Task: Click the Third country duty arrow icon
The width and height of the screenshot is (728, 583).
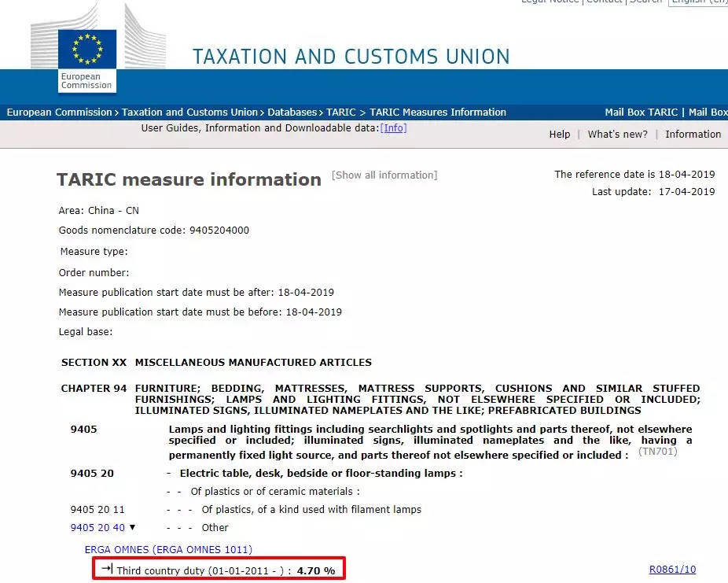Action: pyautogui.click(x=107, y=568)
